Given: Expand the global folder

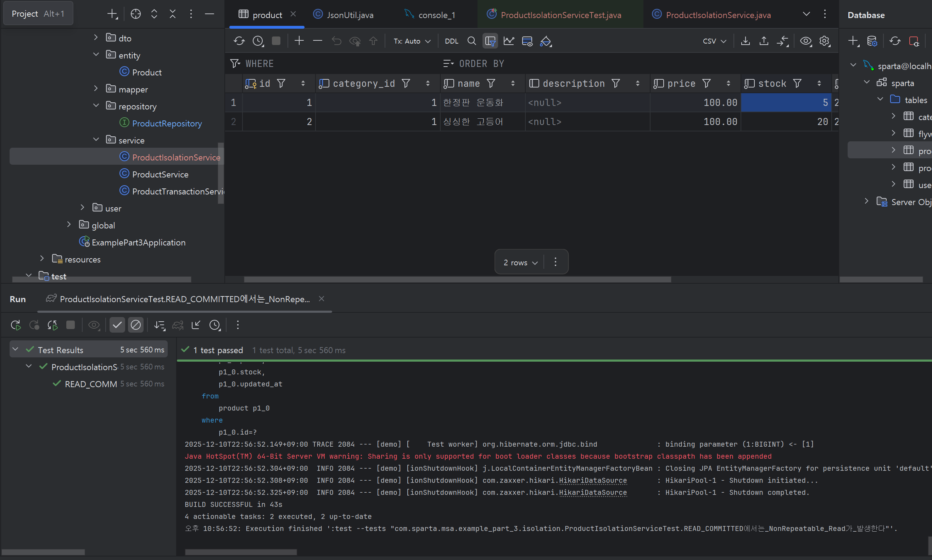Looking at the screenshot, I should [x=69, y=225].
